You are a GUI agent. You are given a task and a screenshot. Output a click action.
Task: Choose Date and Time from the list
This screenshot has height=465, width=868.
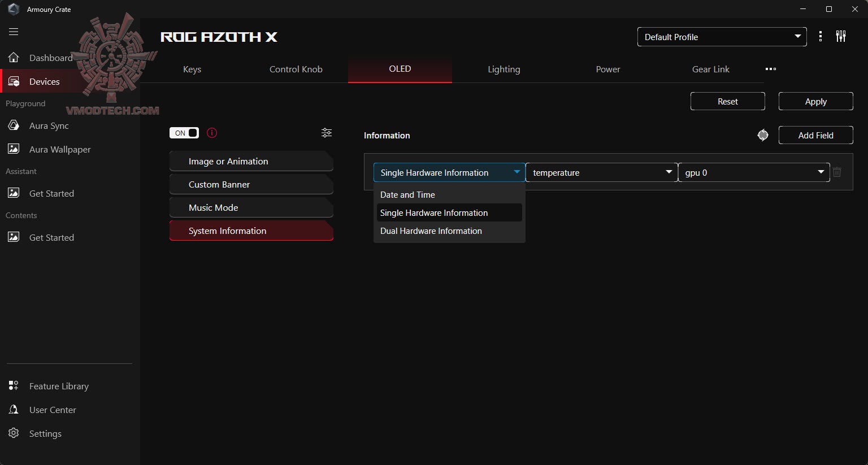tap(449, 194)
